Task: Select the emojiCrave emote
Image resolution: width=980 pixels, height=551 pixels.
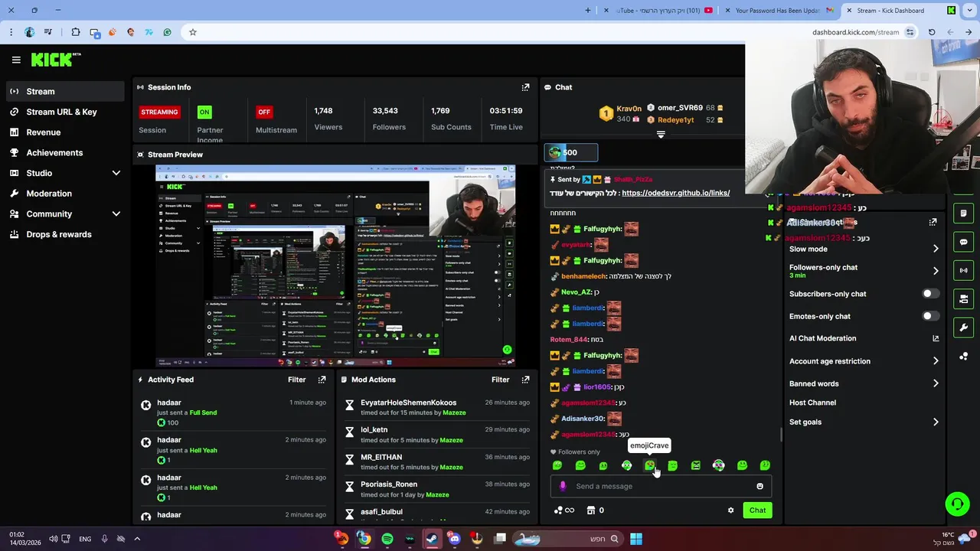Action: [649, 465]
